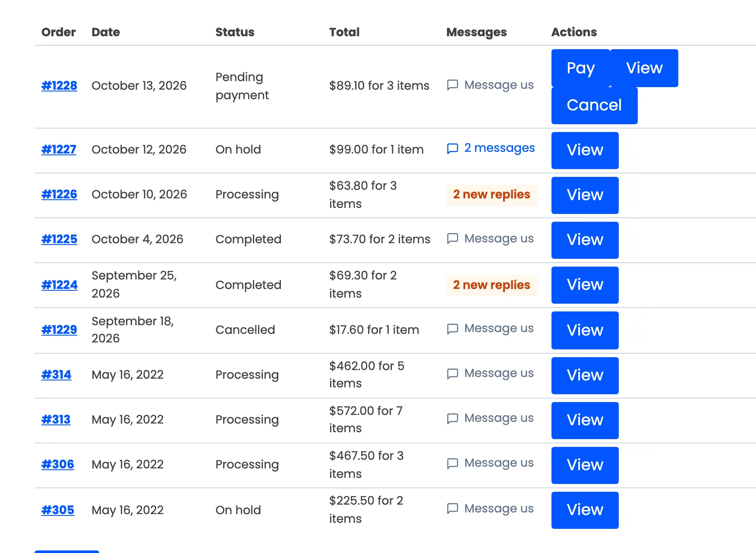The height and width of the screenshot is (553, 756).
Task: Click the chat bubble icon beside 2 messages
Action: [x=452, y=149]
